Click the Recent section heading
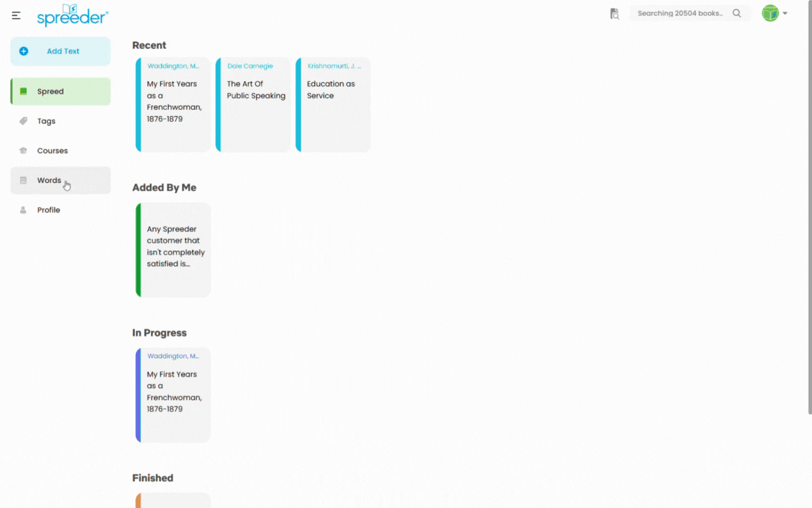 pyautogui.click(x=149, y=45)
